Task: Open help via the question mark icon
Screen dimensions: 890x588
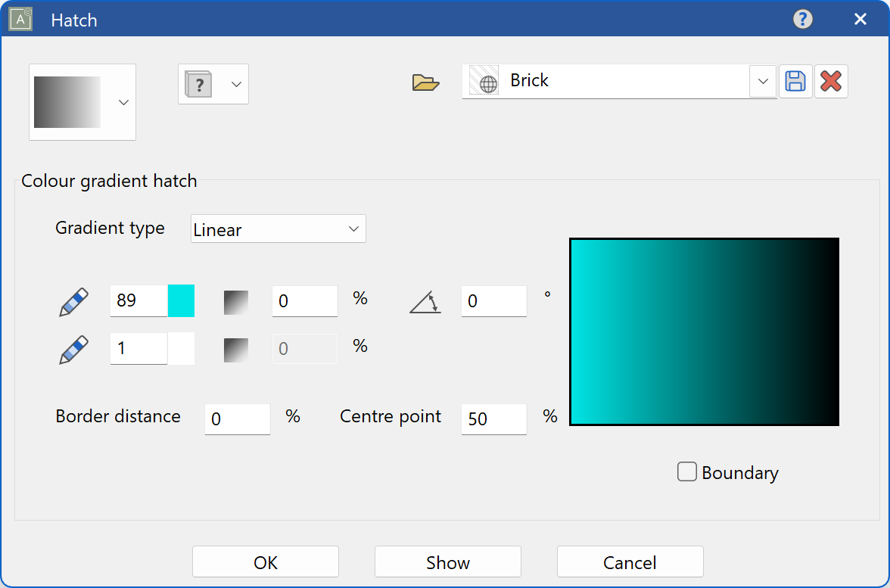Action: 803,19
